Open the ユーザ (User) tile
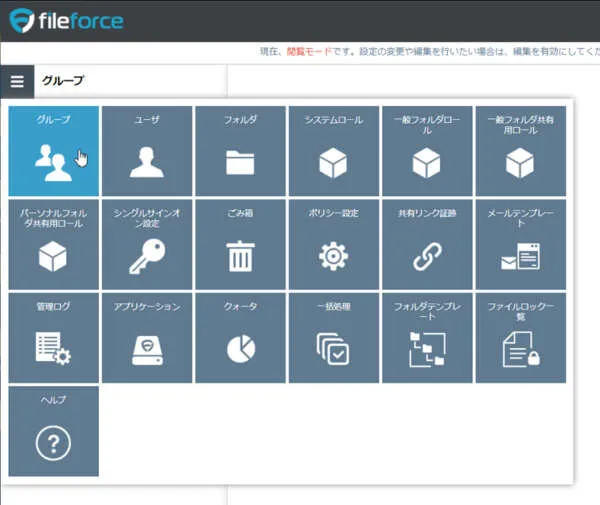The height and width of the screenshot is (505, 600). pyautogui.click(x=146, y=151)
